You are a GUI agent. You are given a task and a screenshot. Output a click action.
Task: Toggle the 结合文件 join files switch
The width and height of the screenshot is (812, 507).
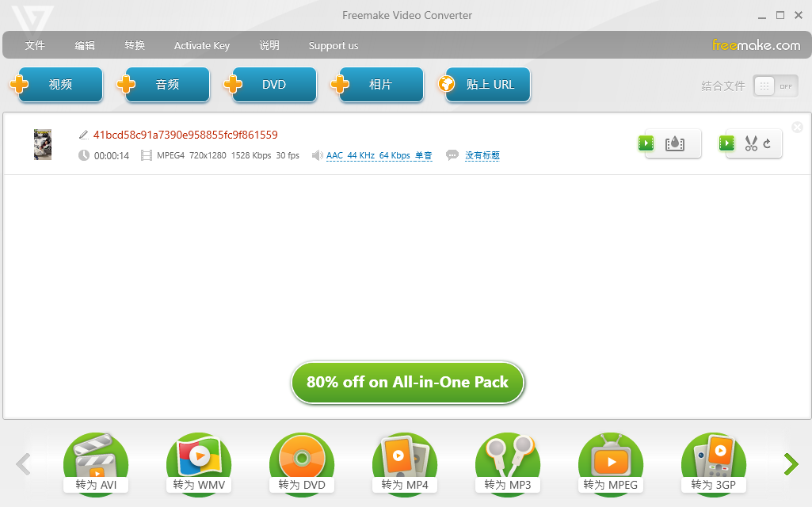coord(775,86)
